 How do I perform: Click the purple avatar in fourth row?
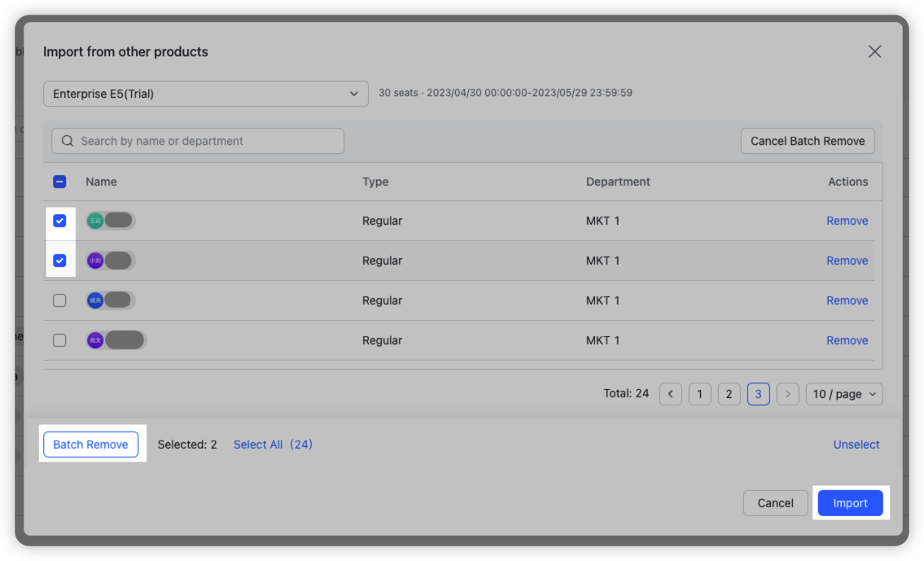(95, 340)
